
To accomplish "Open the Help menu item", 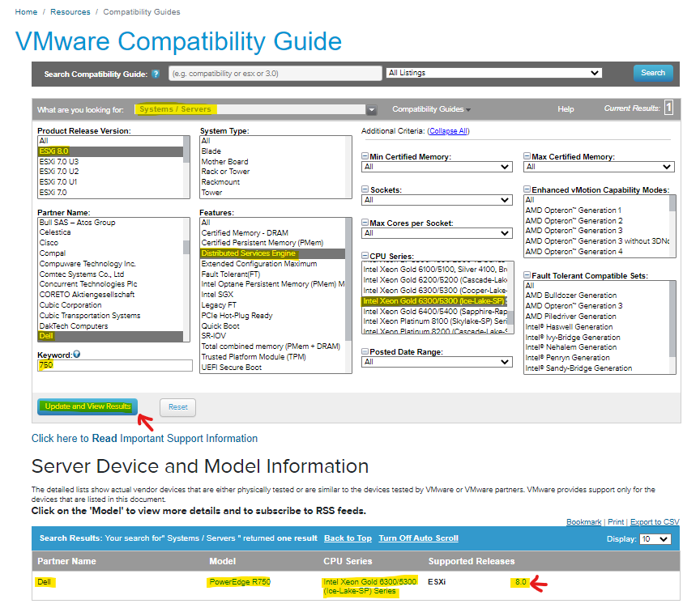I will 566,109.
